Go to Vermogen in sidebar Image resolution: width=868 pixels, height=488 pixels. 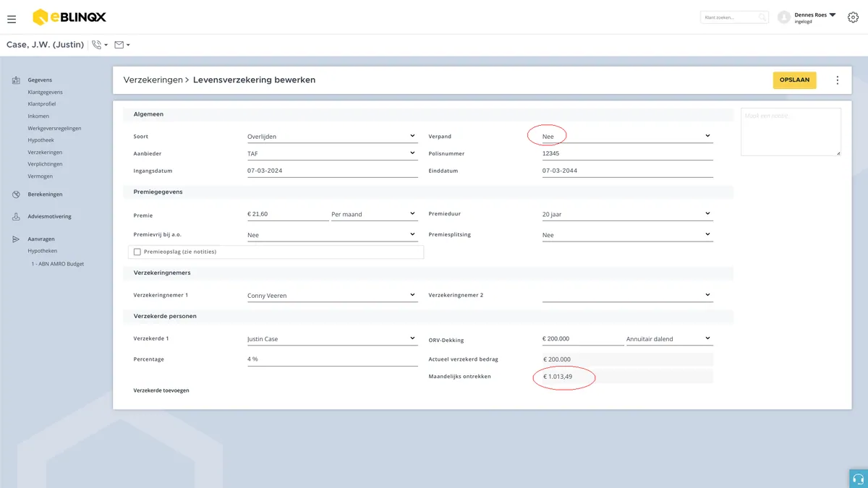(x=41, y=176)
